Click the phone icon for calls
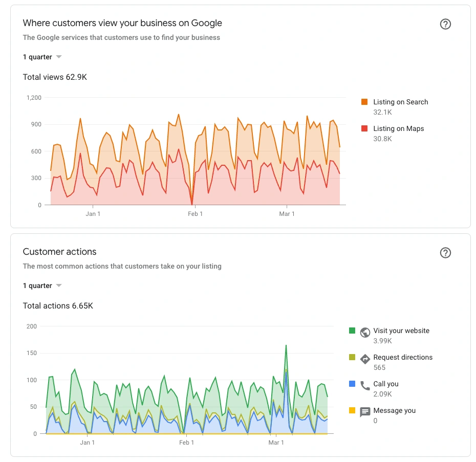The image size is (476, 462). [365, 386]
